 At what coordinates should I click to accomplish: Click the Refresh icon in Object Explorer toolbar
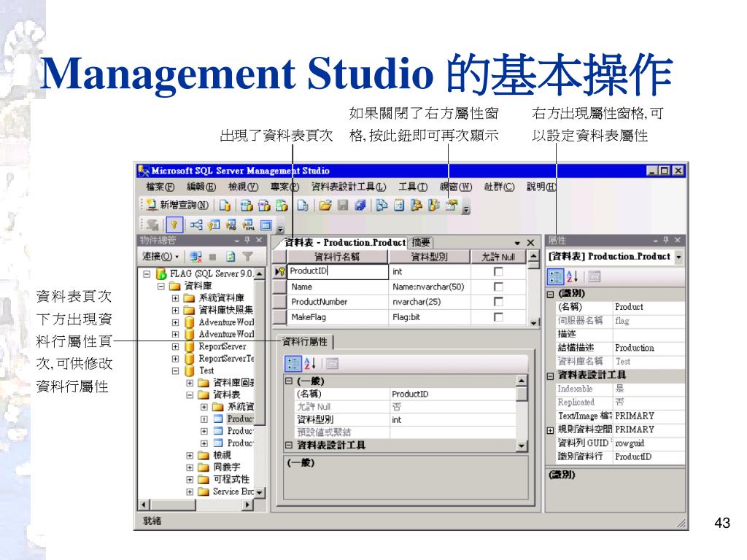231,257
